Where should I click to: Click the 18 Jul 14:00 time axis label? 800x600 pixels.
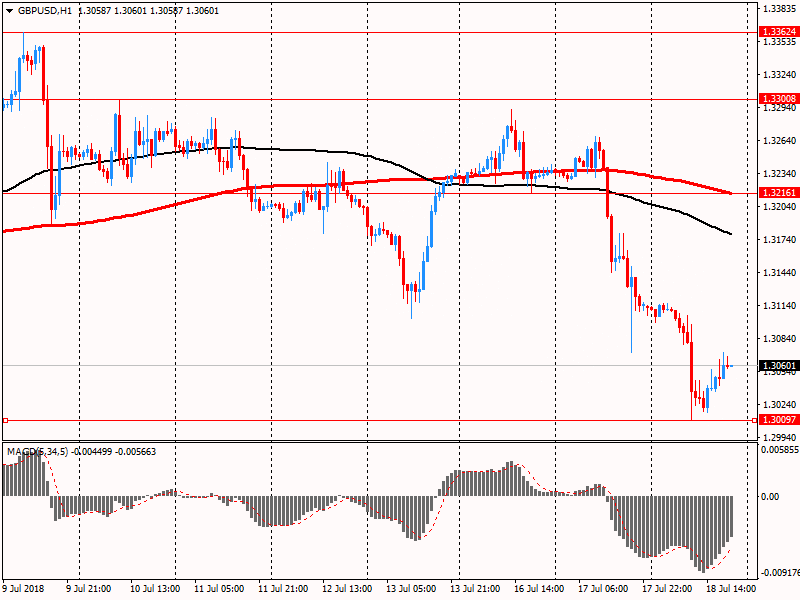point(731,589)
